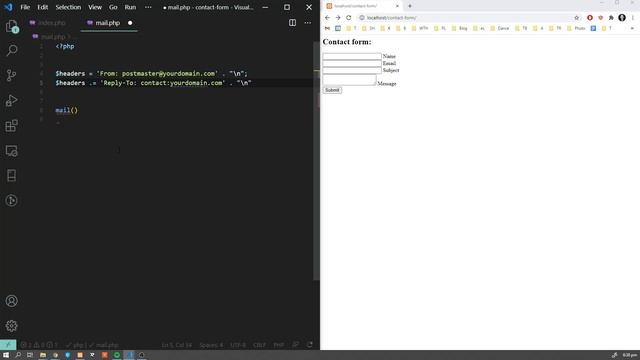Change end of line CRLF setting
Viewport: 640px width, 360px height.
pos(259,345)
